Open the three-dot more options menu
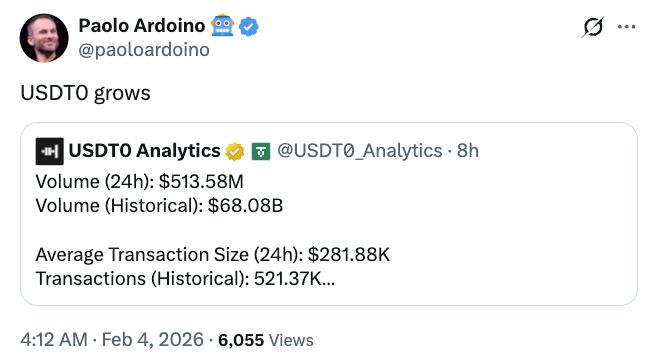The width and height of the screenshot is (655, 361). (627, 27)
